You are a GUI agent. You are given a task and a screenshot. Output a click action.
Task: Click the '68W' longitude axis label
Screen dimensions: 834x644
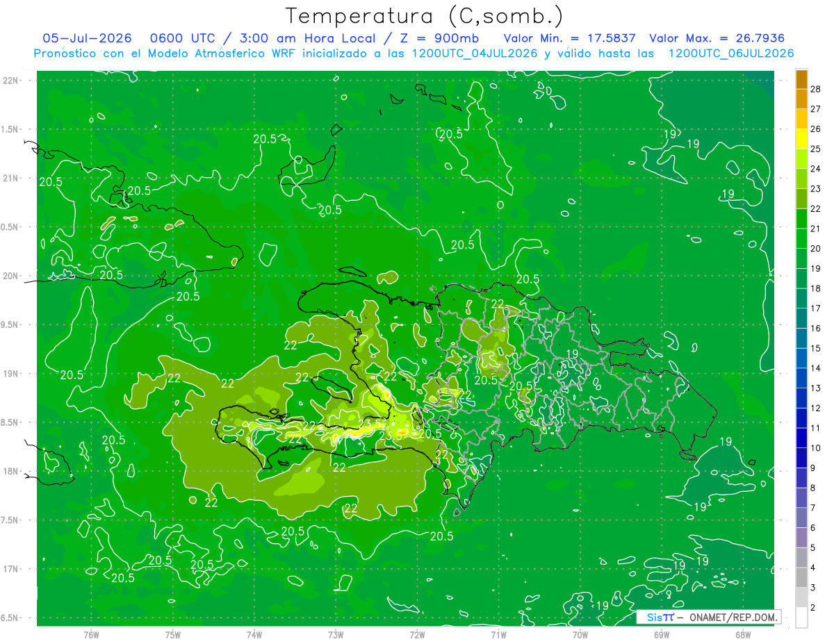coord(743,634)
